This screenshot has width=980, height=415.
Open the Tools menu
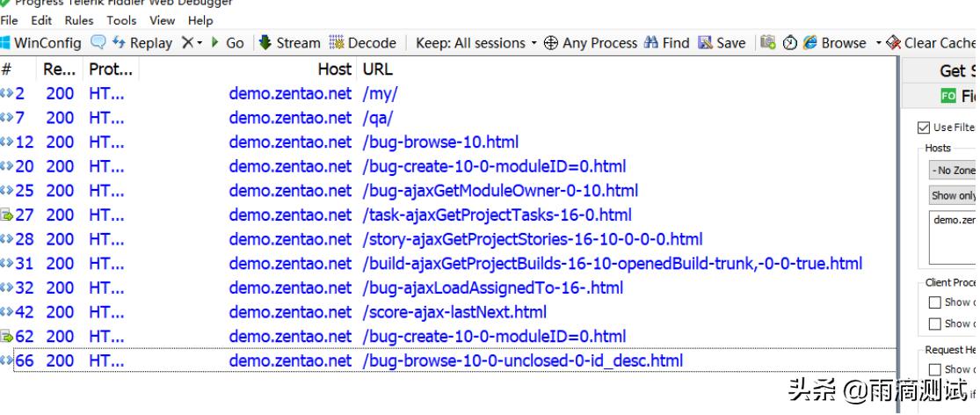click(x=121, y=20)
